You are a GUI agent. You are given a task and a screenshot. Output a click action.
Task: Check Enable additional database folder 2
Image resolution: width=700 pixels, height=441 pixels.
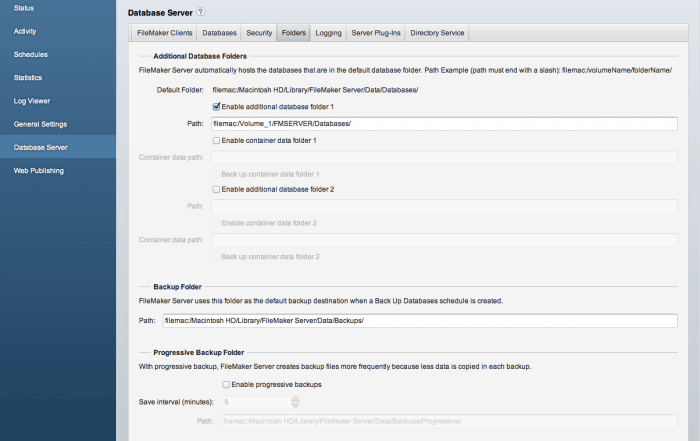[217, 189]
